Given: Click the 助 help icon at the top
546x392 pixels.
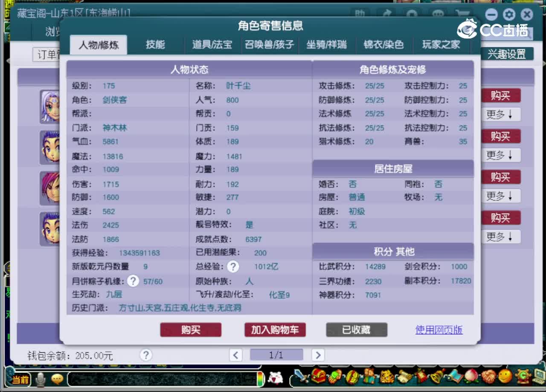Looking at the screenshot, I should (x=360, y=14).
